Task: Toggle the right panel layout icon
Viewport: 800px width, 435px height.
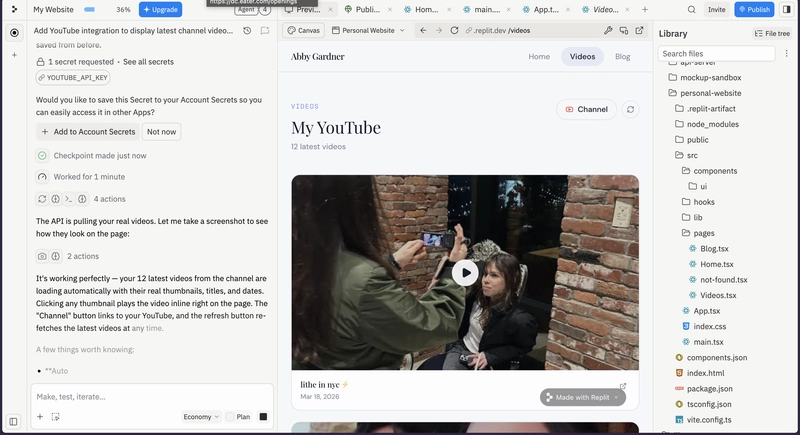Action: (x=787, y=9)
